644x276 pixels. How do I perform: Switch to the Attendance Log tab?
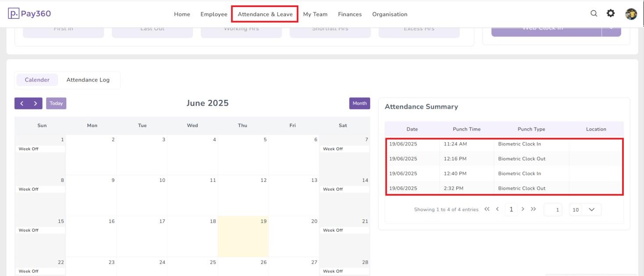tap(88, 80)
